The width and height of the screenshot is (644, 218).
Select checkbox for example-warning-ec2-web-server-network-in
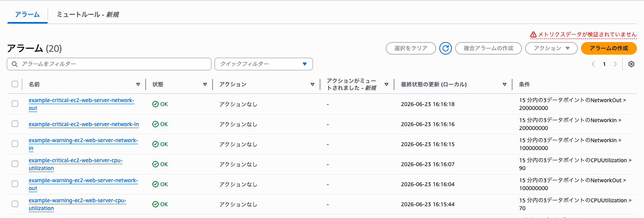pos(15,144)
